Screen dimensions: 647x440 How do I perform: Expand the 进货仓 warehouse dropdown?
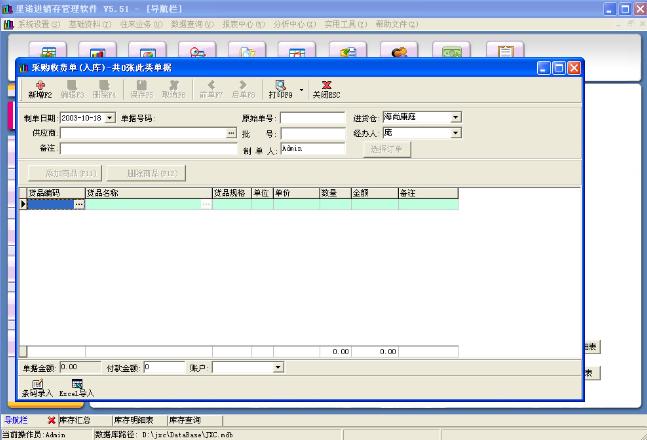(x=456, y=118)
